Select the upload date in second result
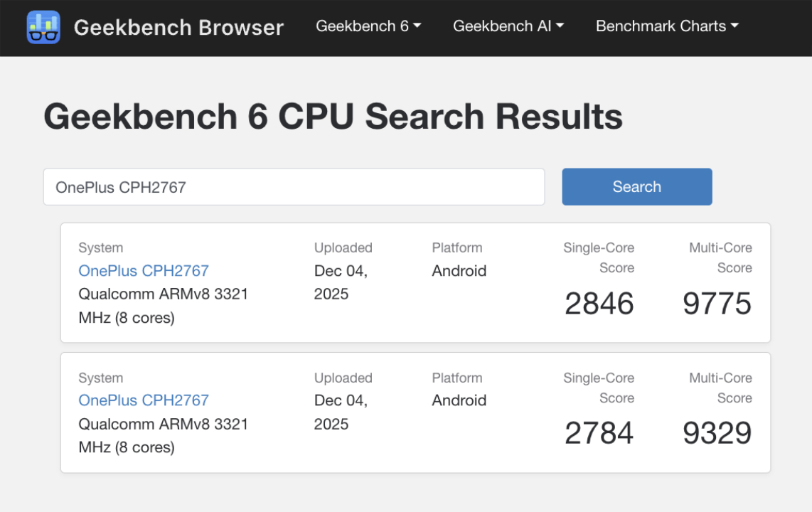 (341, 412)
